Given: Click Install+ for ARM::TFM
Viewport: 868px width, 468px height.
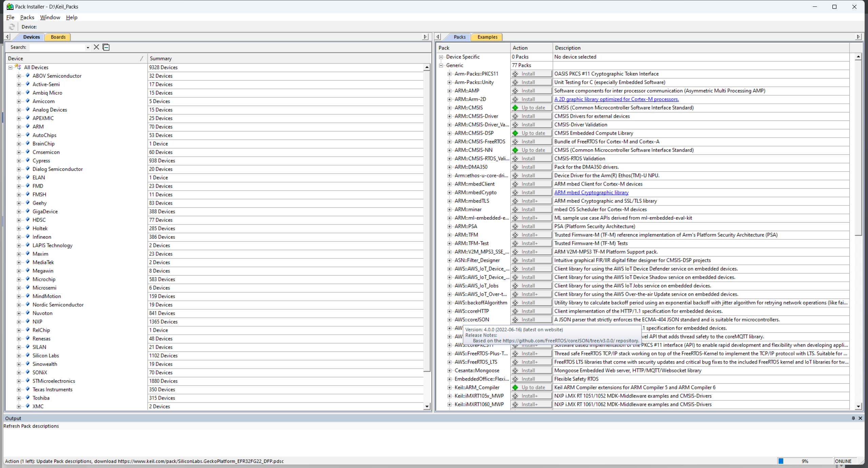Looking at the screenshot, I should 531,235.
